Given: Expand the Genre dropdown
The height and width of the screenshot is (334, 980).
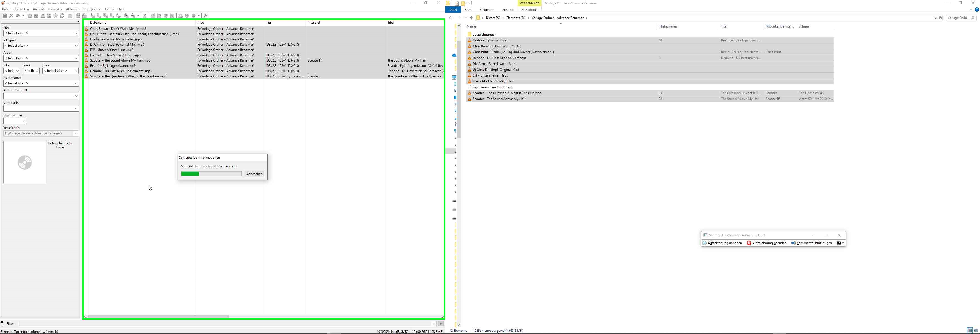Looking at the screenshot, I should (76, 71).
